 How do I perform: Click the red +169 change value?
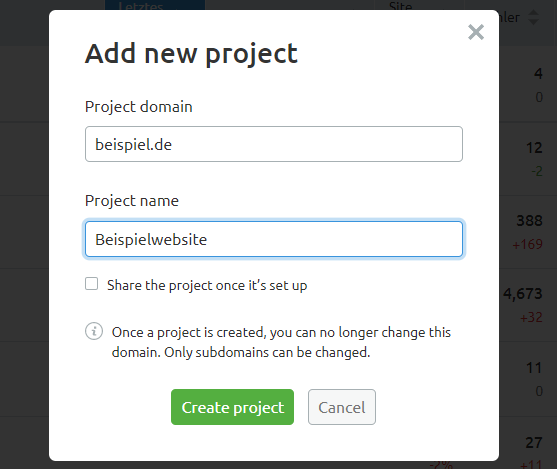[x=528, y=244]
